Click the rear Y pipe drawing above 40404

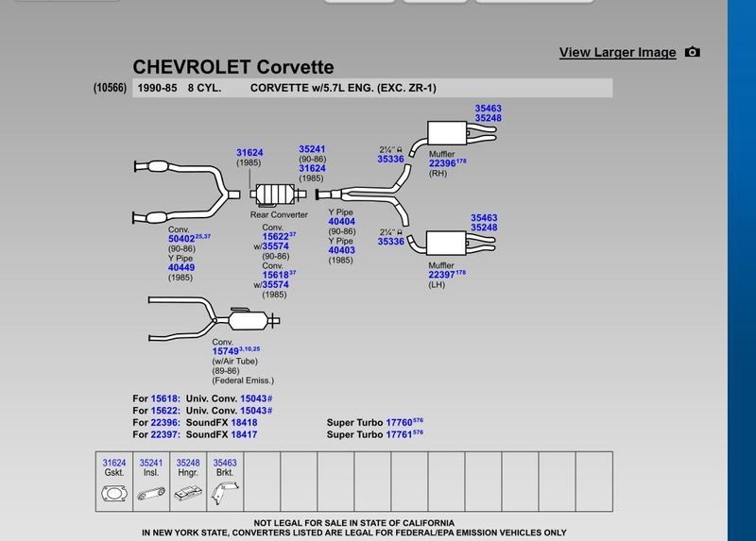[363, 194]
